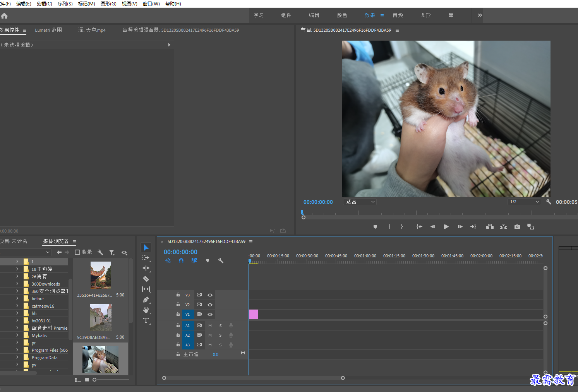Open the 编辑(E) menu
Screen dimensions: 578x392
(x=24, y=3)
